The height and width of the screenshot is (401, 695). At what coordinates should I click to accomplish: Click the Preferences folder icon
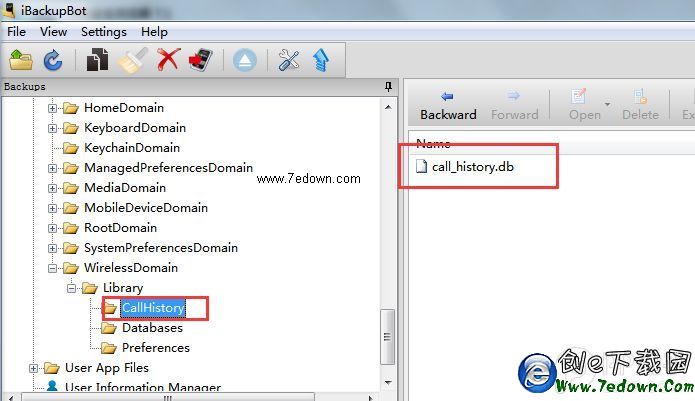(109, 348)
